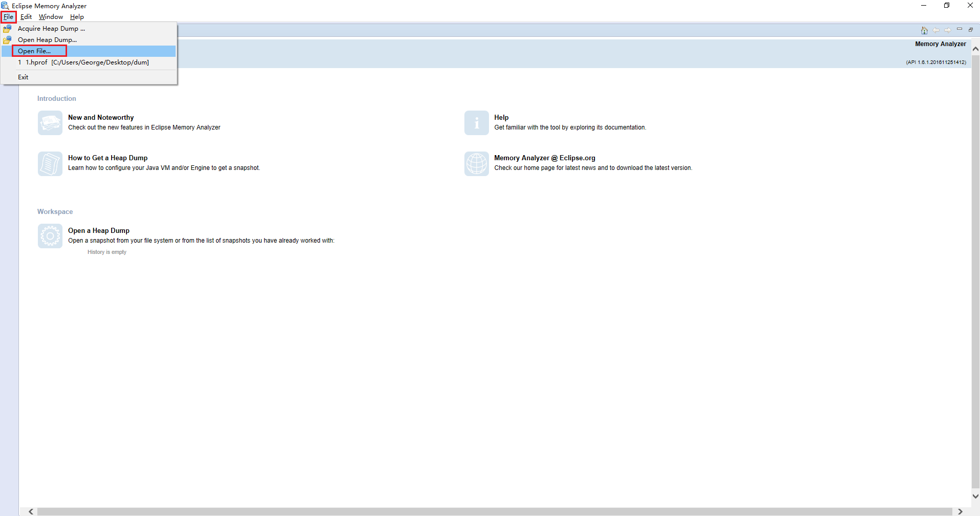Click 'Get familiar with the tool' text
The image size is (980, 516).
tap(570, 127)
